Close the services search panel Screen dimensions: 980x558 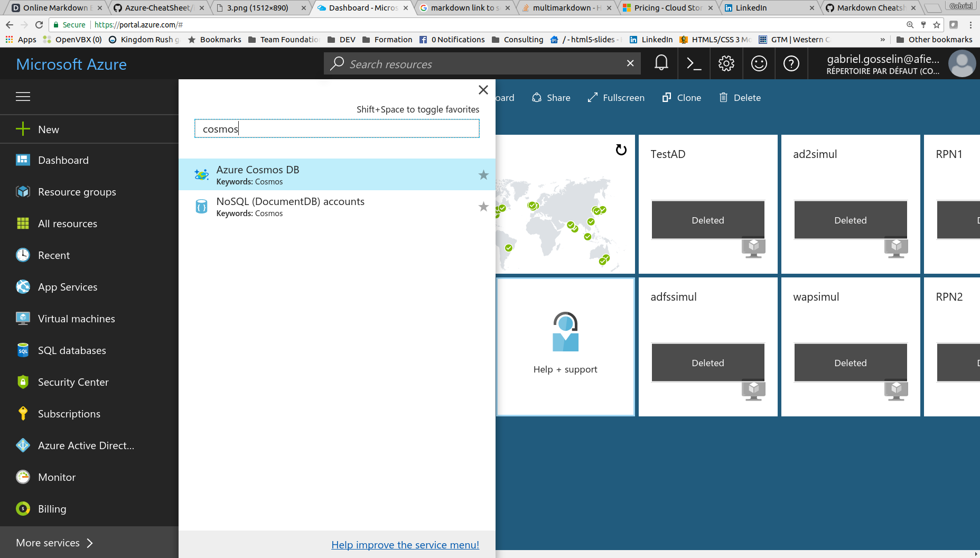click(x=483, y=90)
